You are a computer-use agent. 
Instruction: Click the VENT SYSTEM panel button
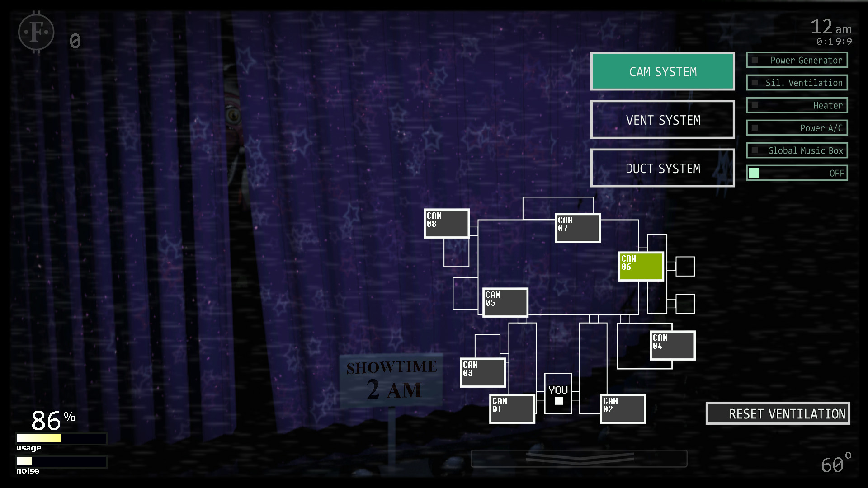pos(664,120)
